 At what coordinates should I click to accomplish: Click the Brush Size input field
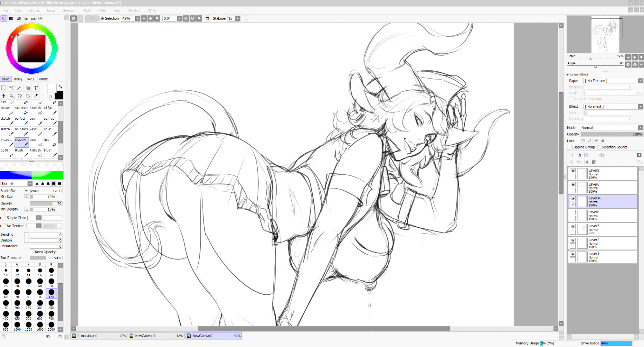(46, 191)
